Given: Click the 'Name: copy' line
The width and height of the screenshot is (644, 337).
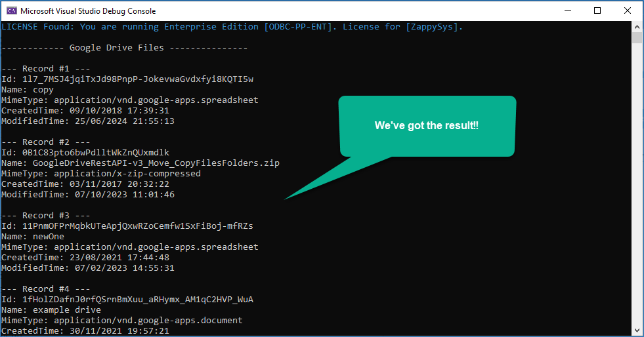Looking at the screenshot, I should click(28, 90).
